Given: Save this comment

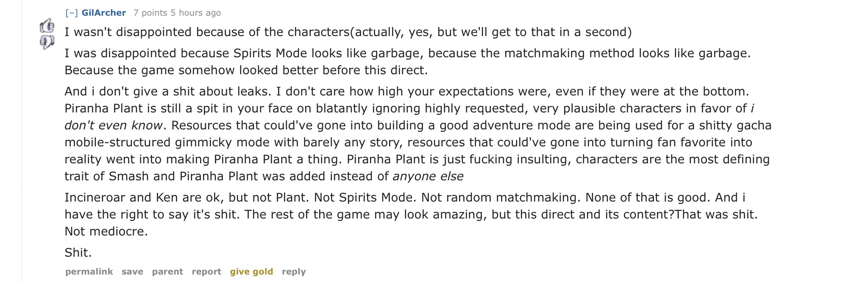Looking at the screenshot, I should (132, 272).
